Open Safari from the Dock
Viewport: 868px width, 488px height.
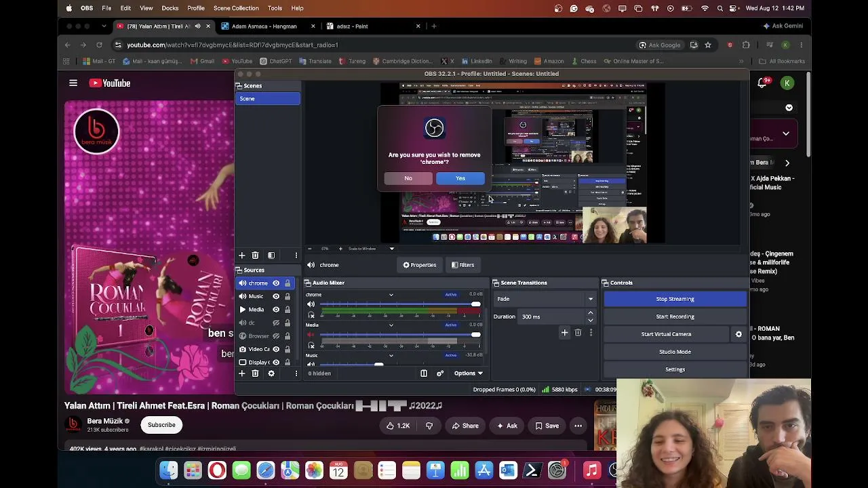266,470
